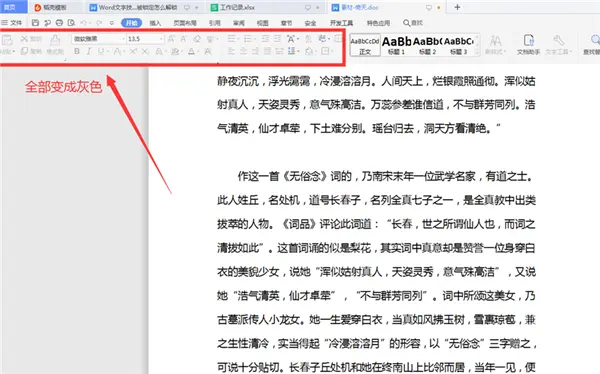This screenshot has height=374, width=600.
Task: Toggle Align Right paragraph icon
Action: 255,51
